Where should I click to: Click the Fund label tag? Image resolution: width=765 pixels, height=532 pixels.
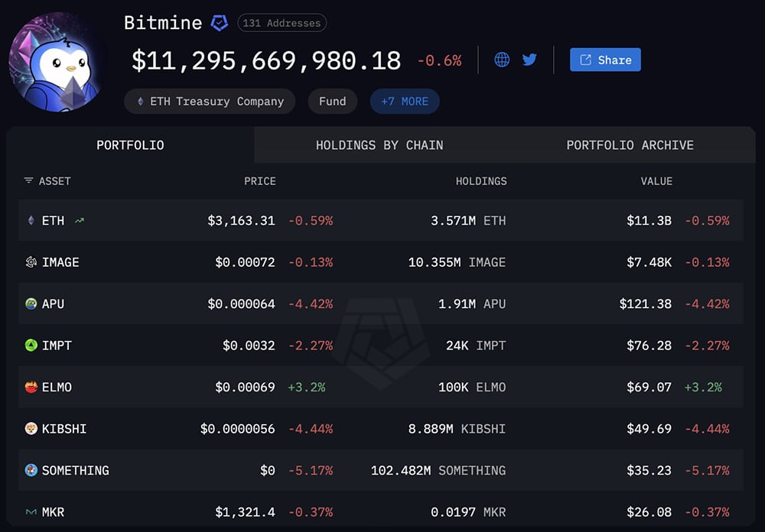[332, 101]
